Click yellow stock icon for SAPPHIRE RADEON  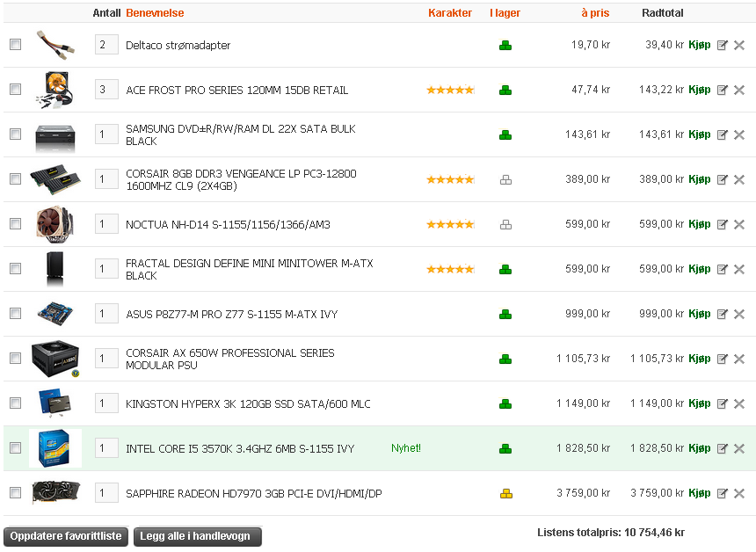coord(505,494)
